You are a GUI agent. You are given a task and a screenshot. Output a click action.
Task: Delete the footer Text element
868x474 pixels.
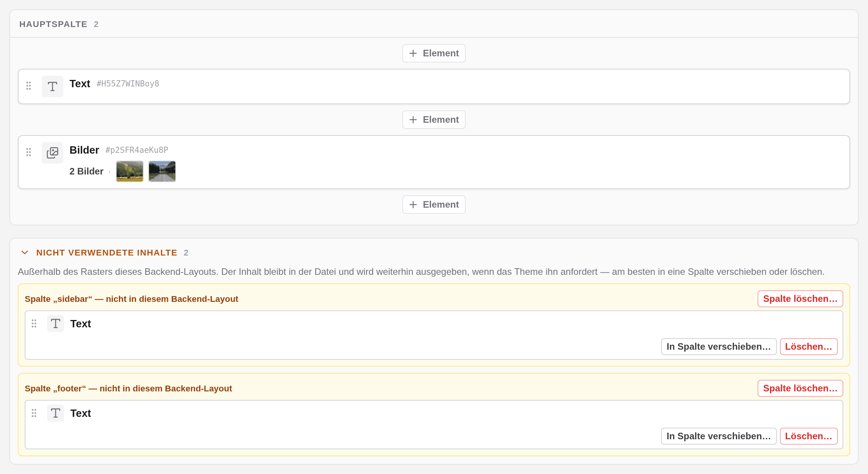point(809,436)
